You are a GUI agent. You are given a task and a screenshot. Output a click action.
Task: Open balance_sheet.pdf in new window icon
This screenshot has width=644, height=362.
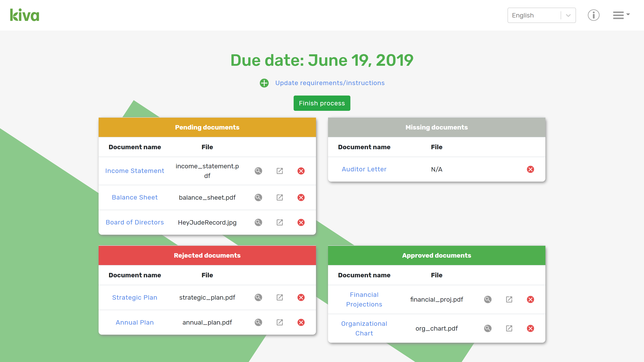pos(280,197)
